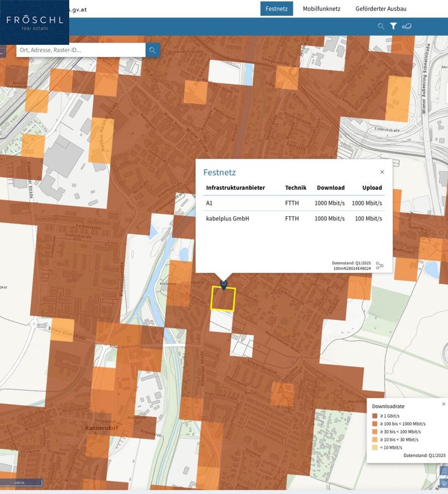Screen dimensions: 448x494
Task: Click the Ort, Adresse, Raster-ID search field
Action: pyautogui.click(x=80, y=51)
